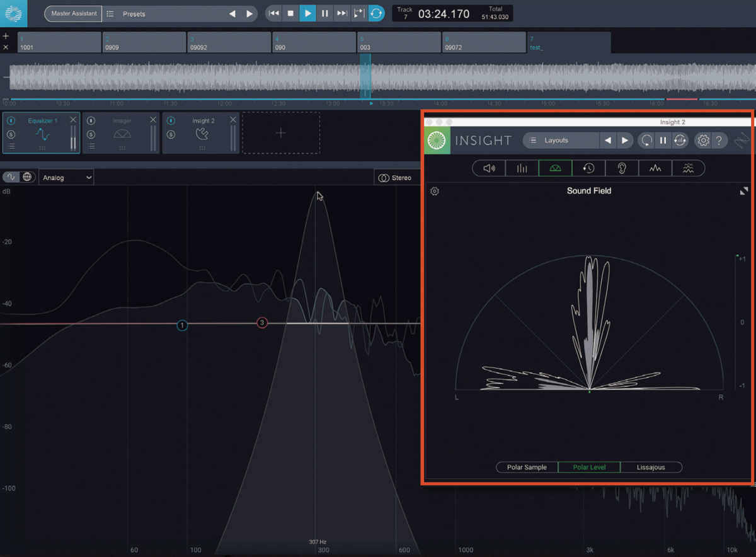Select track tab 6 named 09072

(484, 42)
